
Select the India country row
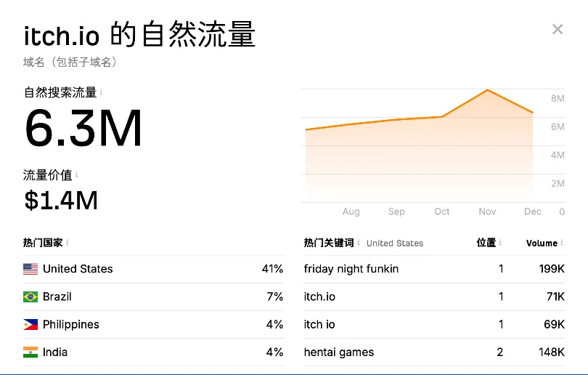click(153, 352)
